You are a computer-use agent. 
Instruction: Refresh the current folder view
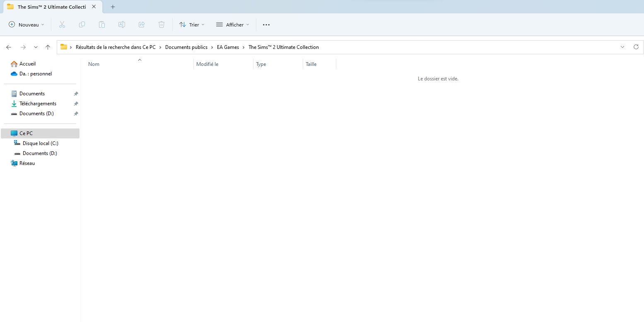click(636, 47)
